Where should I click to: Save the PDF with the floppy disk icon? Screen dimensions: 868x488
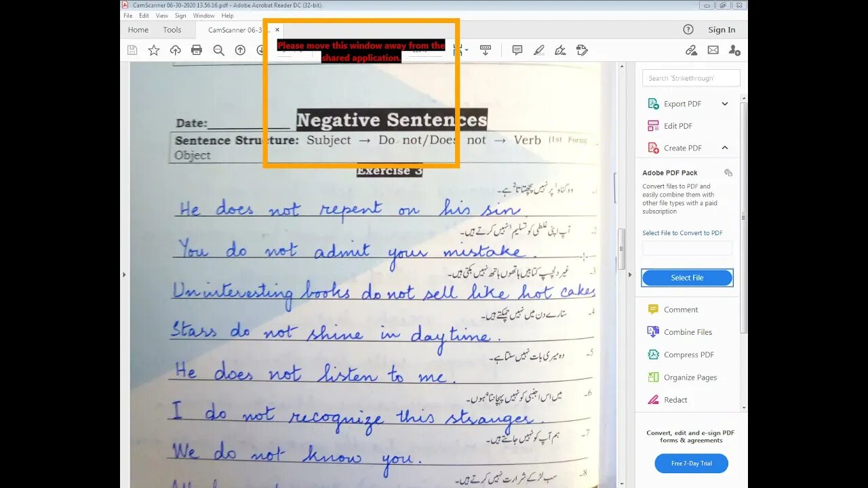(132, 50)
